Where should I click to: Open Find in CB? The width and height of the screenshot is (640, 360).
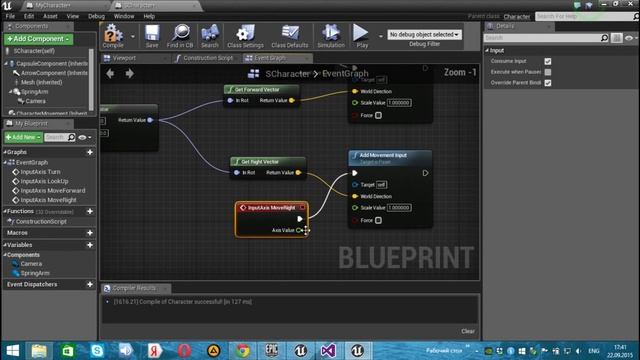(180, 36)
